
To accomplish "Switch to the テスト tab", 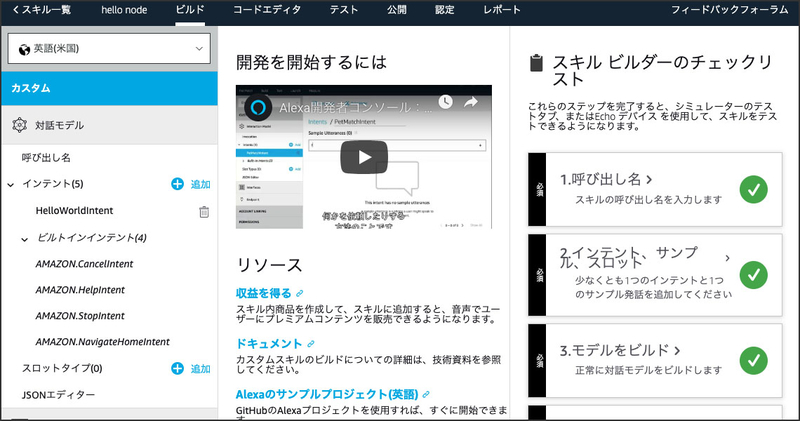I will (343, 10).
